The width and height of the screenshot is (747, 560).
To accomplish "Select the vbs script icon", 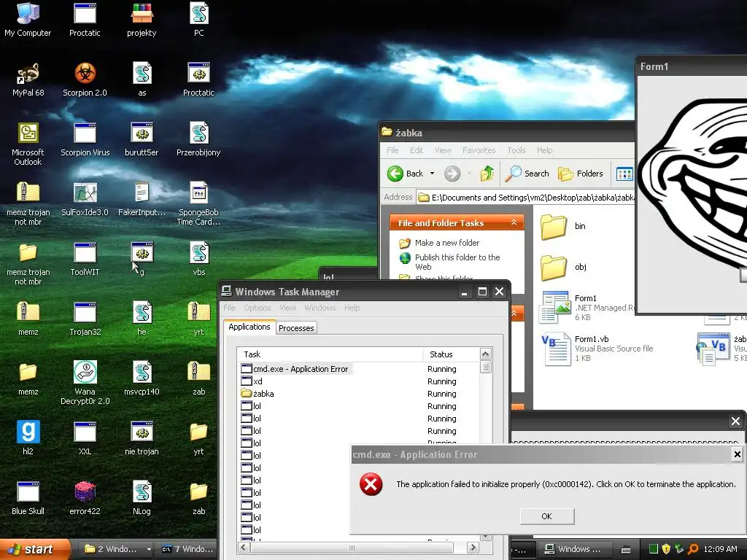I will coord(198,259).
